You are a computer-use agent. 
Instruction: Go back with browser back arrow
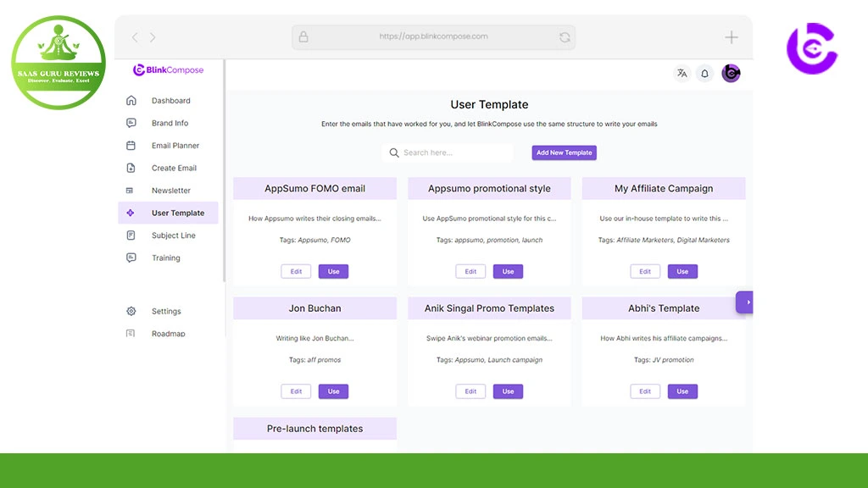(135, 37)
